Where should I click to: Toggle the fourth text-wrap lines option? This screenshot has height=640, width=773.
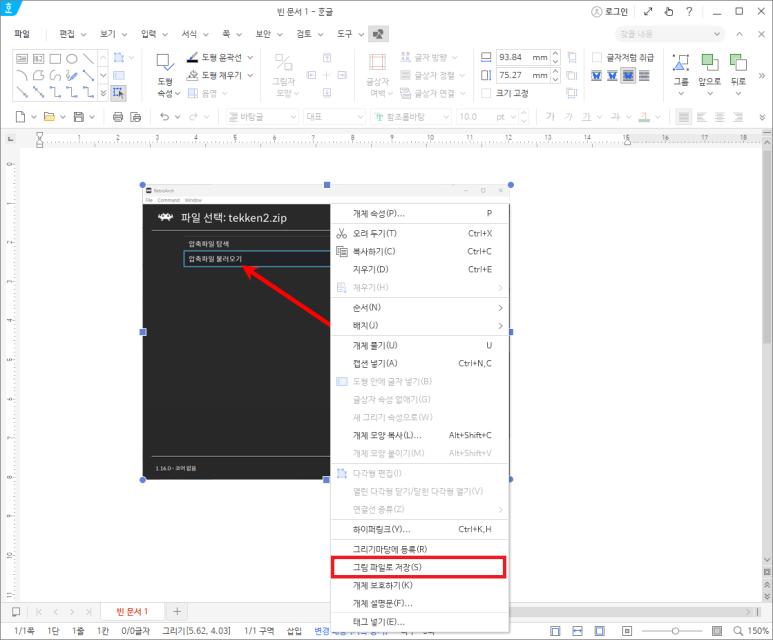click(x=644, y=75)
